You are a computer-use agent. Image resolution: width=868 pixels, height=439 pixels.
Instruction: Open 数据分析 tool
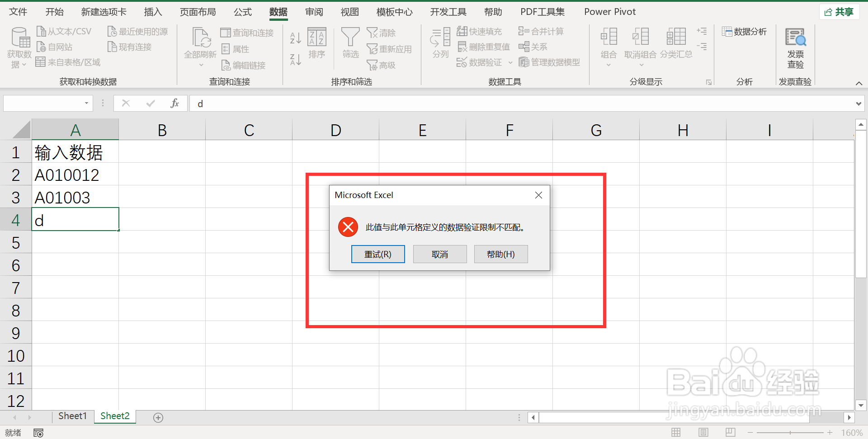(x=744, y=32)
